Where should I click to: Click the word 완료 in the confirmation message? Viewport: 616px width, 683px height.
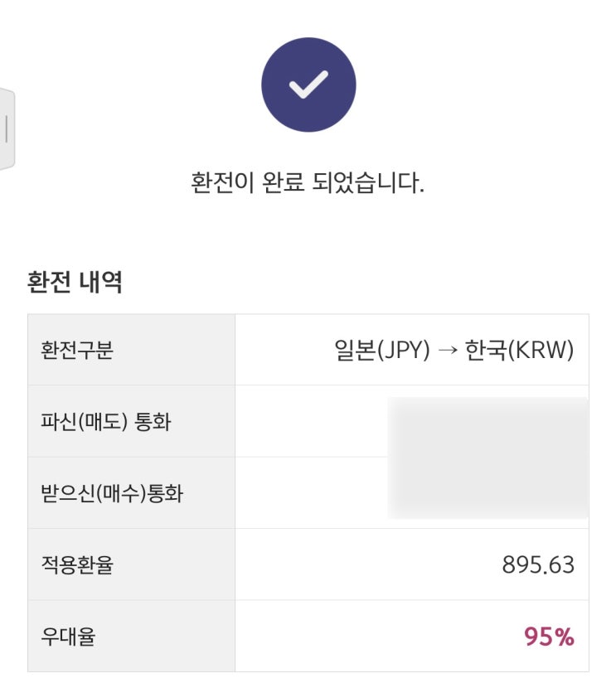click(x=283, y=182)
